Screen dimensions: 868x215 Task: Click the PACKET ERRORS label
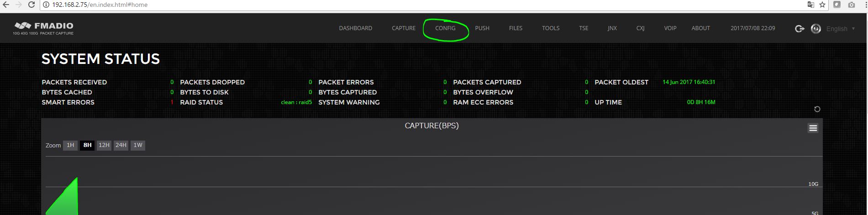(x=346, y=82)
